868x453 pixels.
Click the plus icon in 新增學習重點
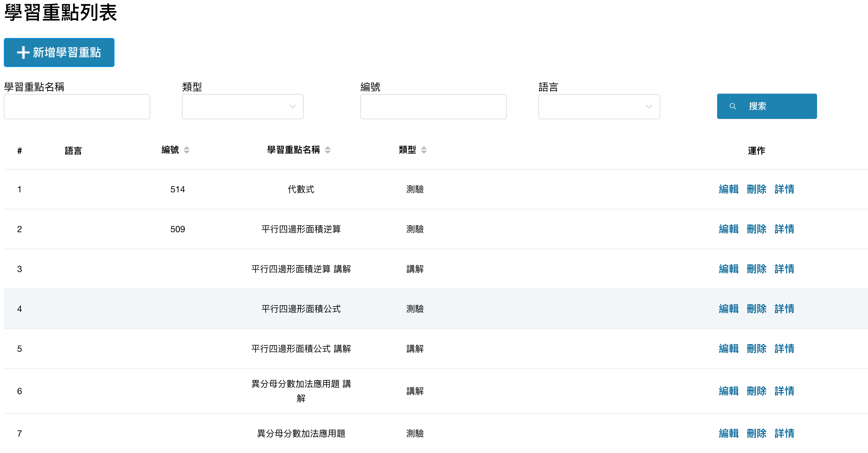[23, 53]
